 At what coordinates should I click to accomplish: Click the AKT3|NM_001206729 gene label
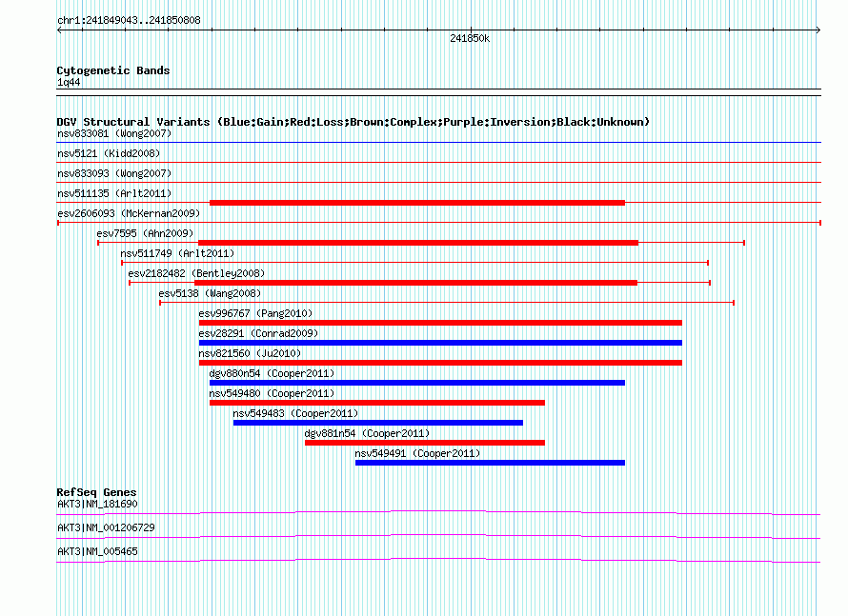(x=106, y=527)
